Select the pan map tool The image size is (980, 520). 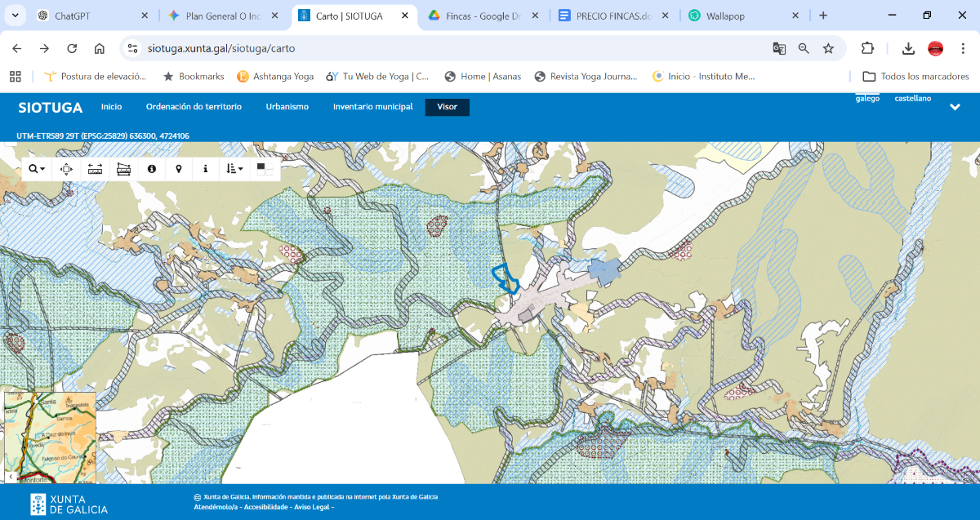tap(67, 169)
